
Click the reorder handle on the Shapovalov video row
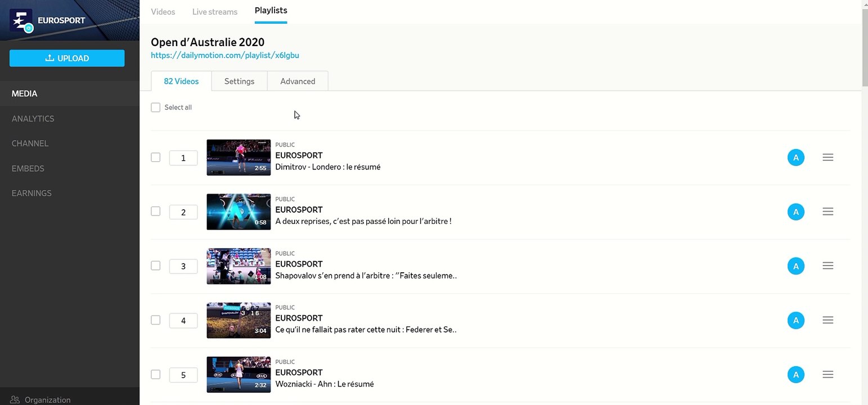coord(827,265)
